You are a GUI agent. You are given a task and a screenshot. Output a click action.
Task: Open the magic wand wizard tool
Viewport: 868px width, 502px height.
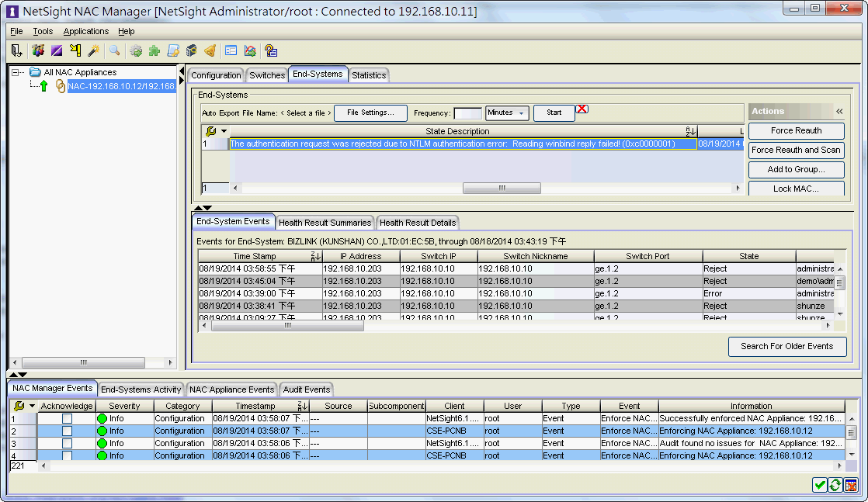93,51
